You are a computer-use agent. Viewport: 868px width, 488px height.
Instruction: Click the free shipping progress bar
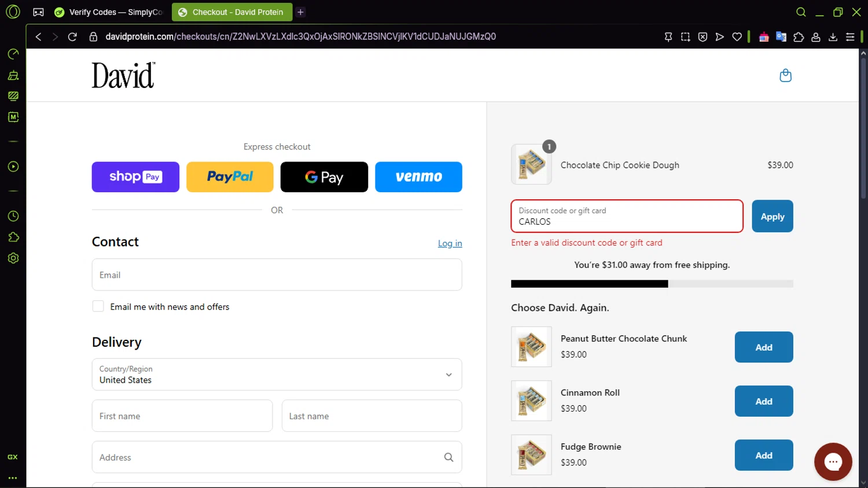[x=652, y=284]
